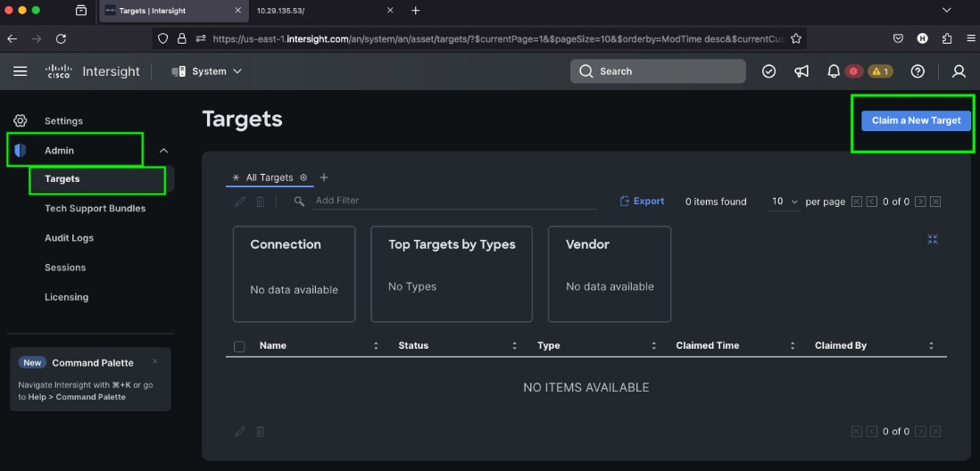Tick the select-all checkbox in table header
Screen dimensions: 980x471
[239, 346]
